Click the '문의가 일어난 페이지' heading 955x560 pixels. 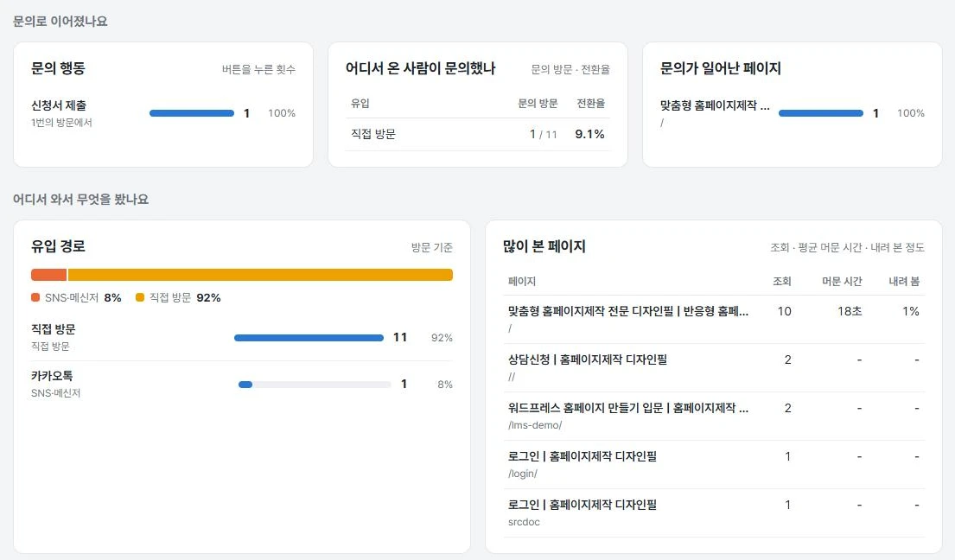coord(721,68)
